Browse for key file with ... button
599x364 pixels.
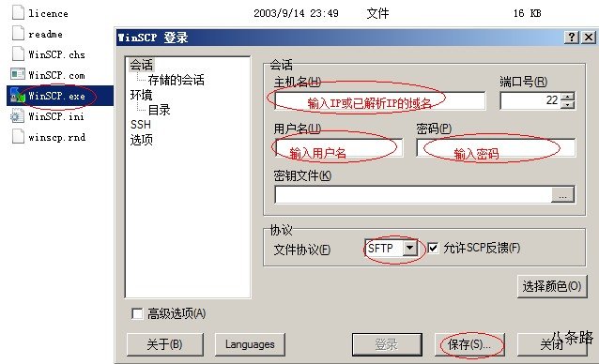[562, 195]
